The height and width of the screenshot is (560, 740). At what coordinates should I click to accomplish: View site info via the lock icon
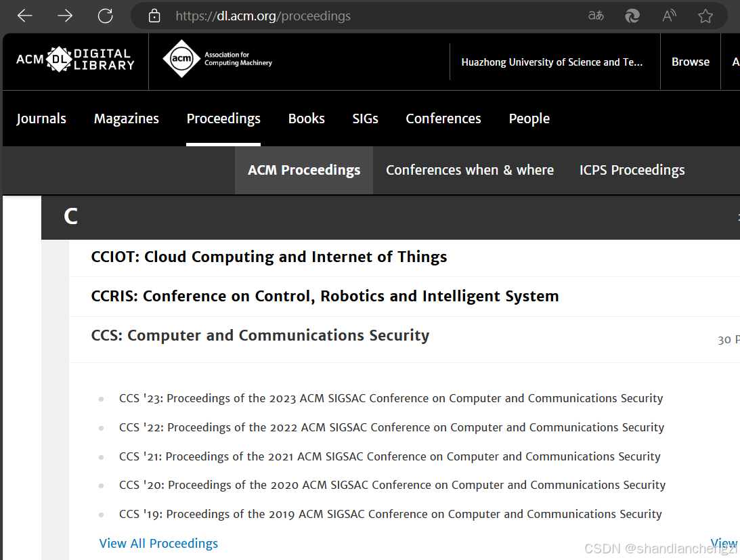tap(154, 16)
